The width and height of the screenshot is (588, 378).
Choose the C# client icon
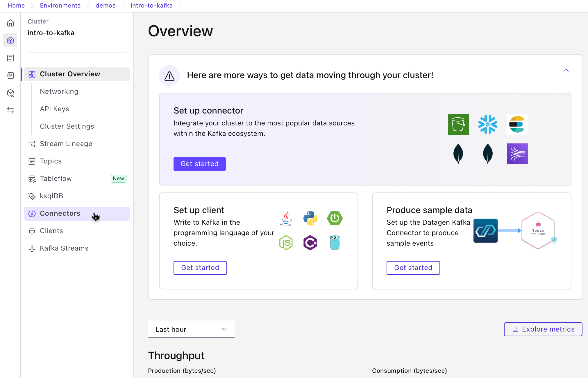(x=310, y=243)
